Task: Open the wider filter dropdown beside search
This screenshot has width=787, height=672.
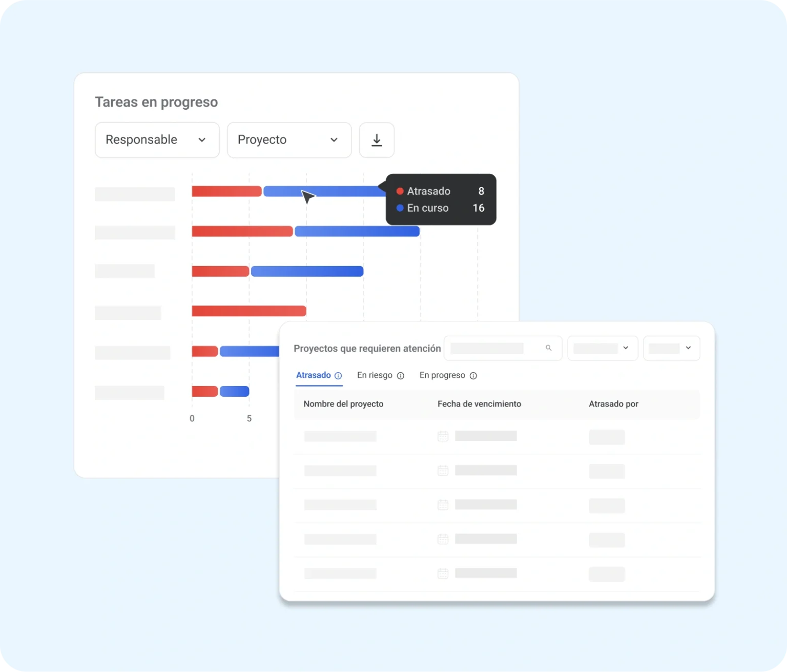Action: pos(603,348)
